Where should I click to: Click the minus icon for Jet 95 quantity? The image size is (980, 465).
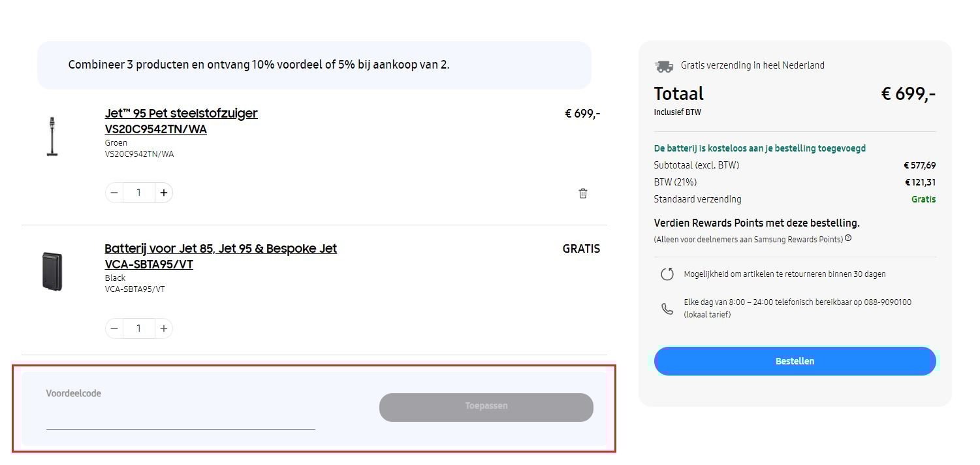[x=114, y=192]
